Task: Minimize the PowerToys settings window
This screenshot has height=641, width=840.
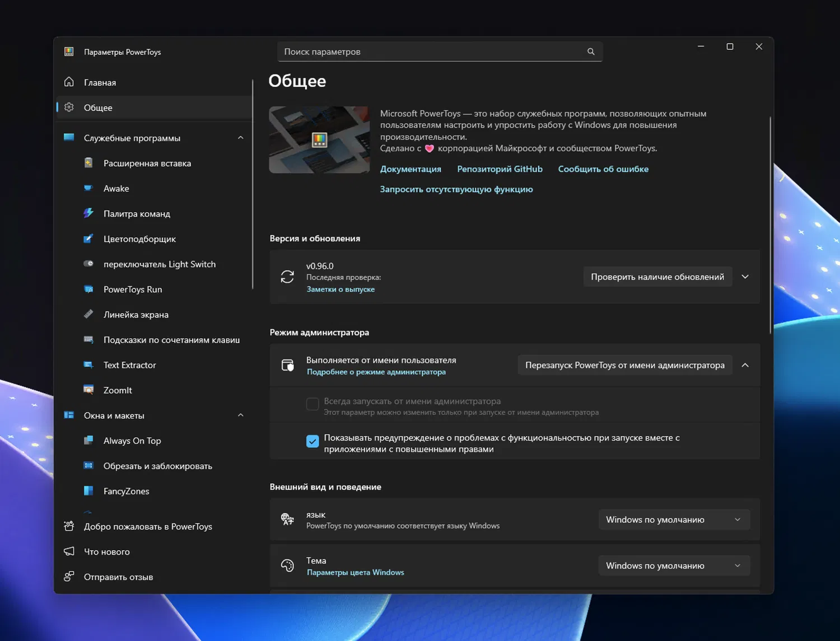Action: point(701,46)
